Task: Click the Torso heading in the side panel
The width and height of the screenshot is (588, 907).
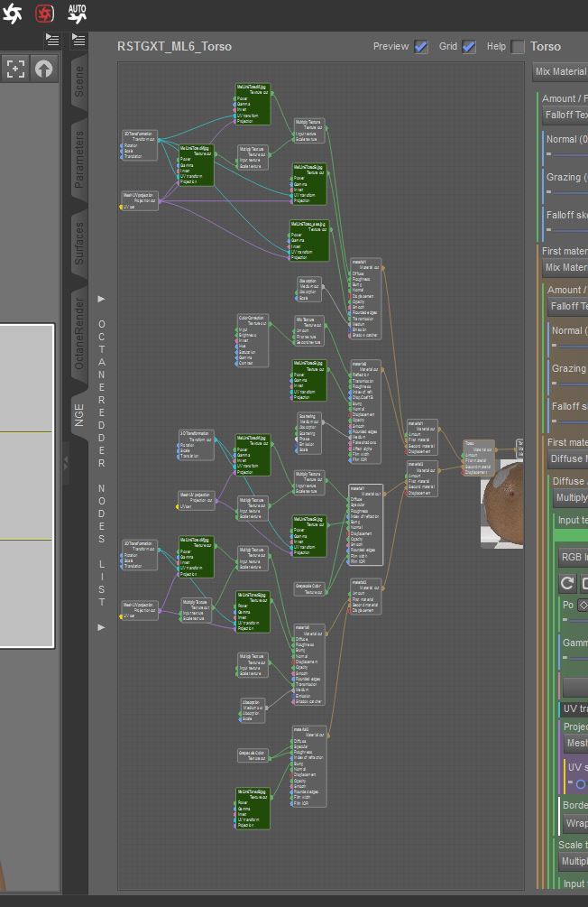Action: (546, 46)
